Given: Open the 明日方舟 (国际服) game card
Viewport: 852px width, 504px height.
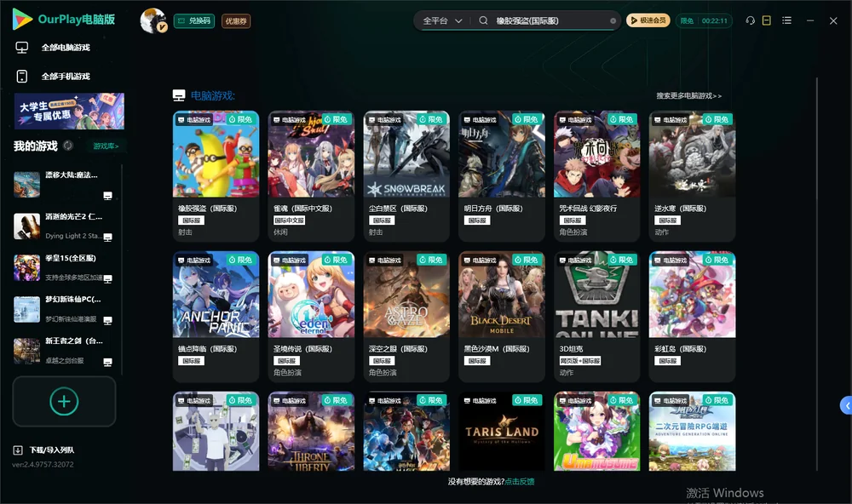Looking at the screenshot, I should pyautogui.click(x=502, y=176).
